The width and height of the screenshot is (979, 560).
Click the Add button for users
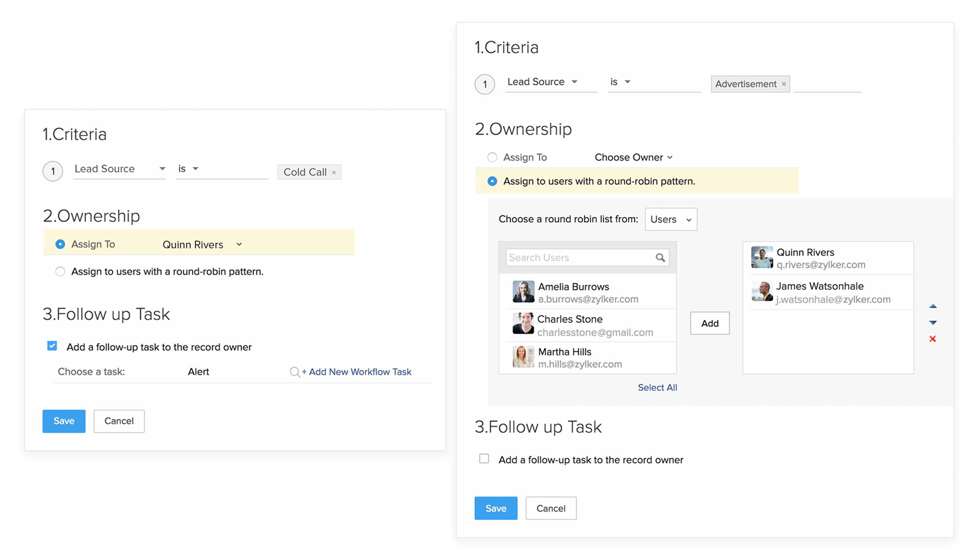pos(710,323)
